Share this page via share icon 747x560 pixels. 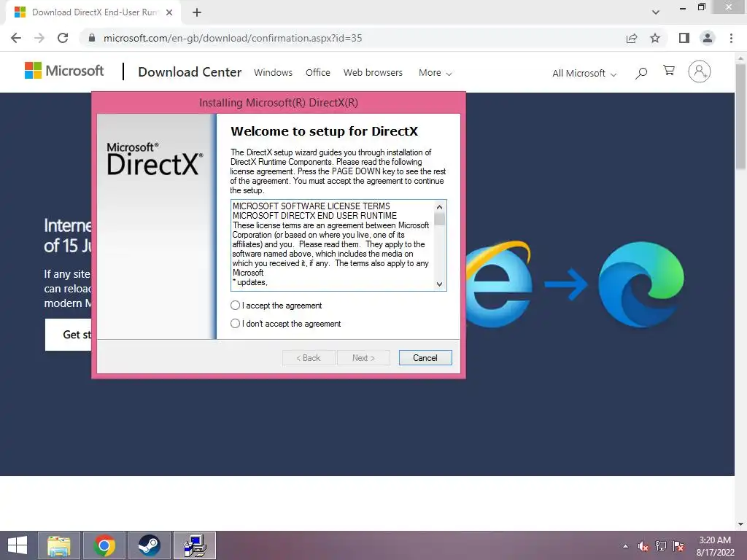[632, 38]
